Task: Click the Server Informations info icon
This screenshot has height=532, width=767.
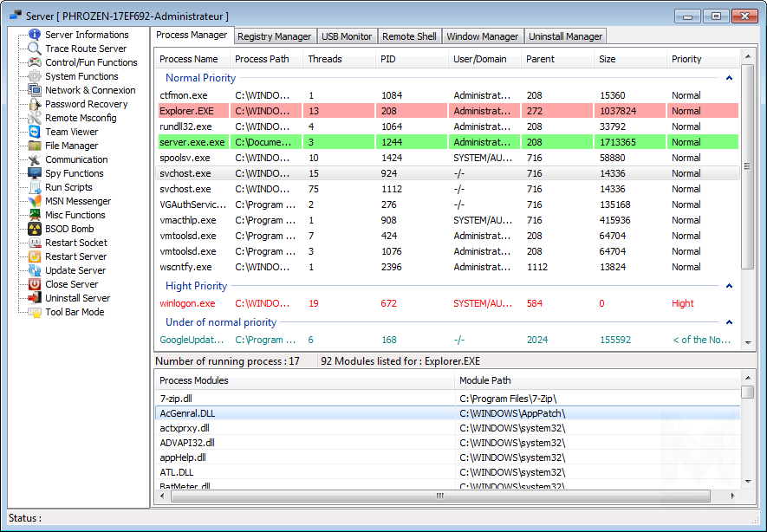Action: [x=35, y=35]
